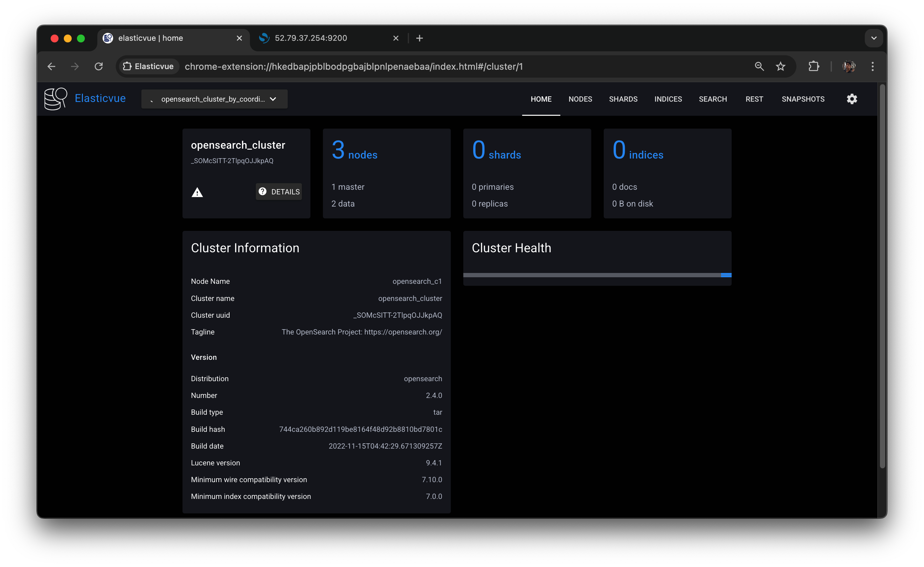
Task: Click the Cluster Health progress bar
Action: click(597, 275)
